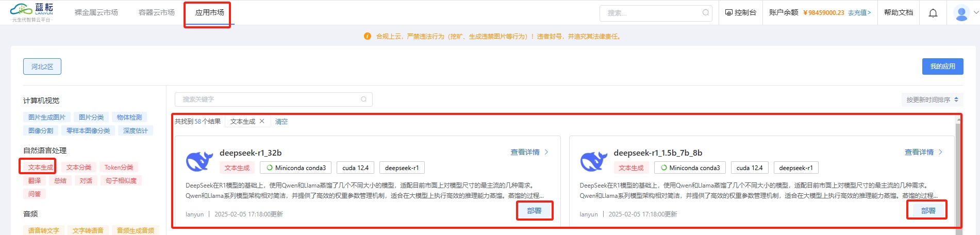Screen dimensions: 980x235
Task: Filter by 对话 tag
Action: point(86,180)
